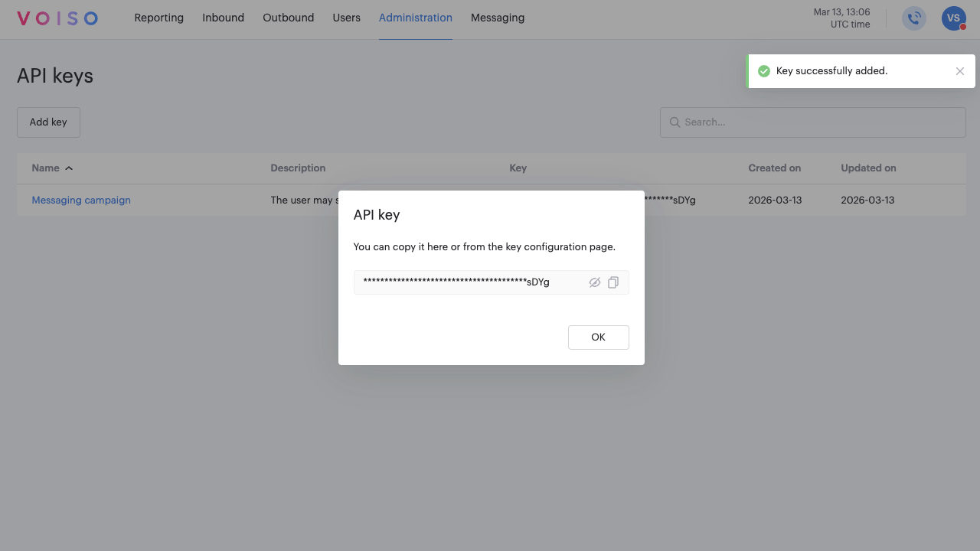
Task: Click the copy icon next to the API key
Action: [x=612, y=282]
